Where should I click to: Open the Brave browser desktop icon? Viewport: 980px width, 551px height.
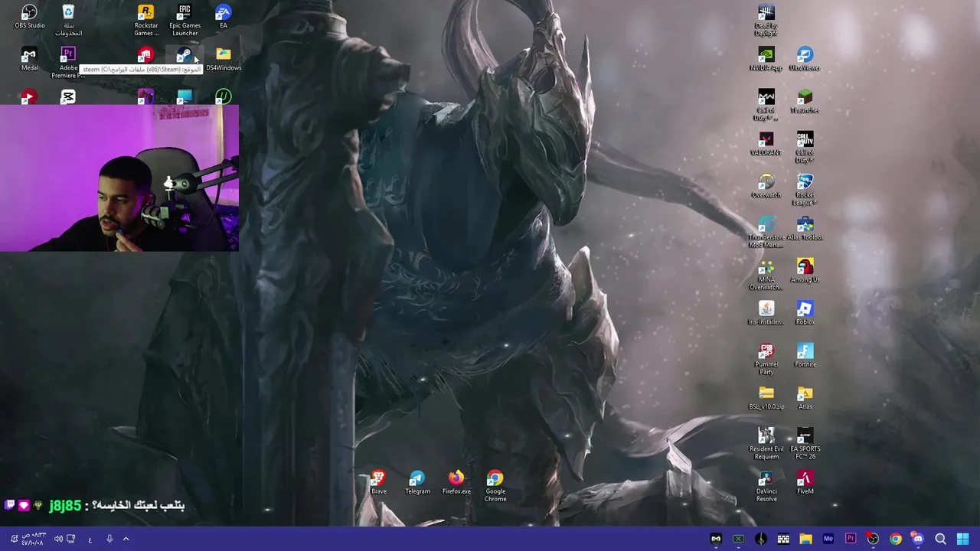coord(378,482)
